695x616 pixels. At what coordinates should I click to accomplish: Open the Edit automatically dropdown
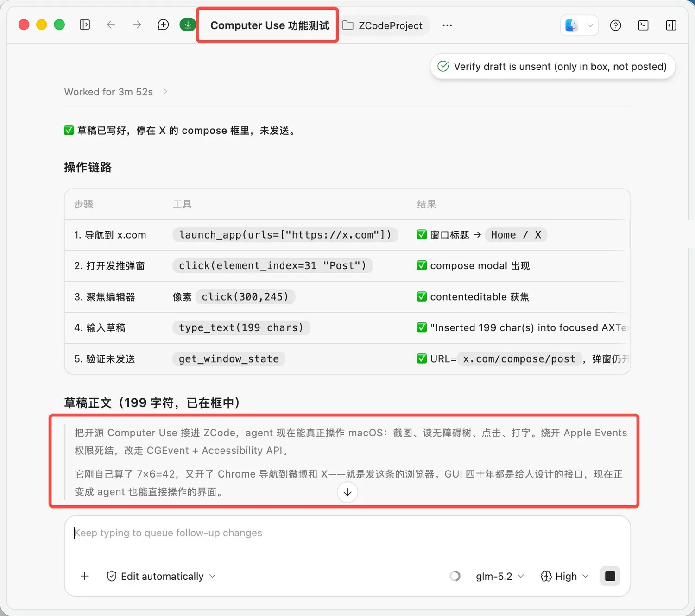[161, 576]
